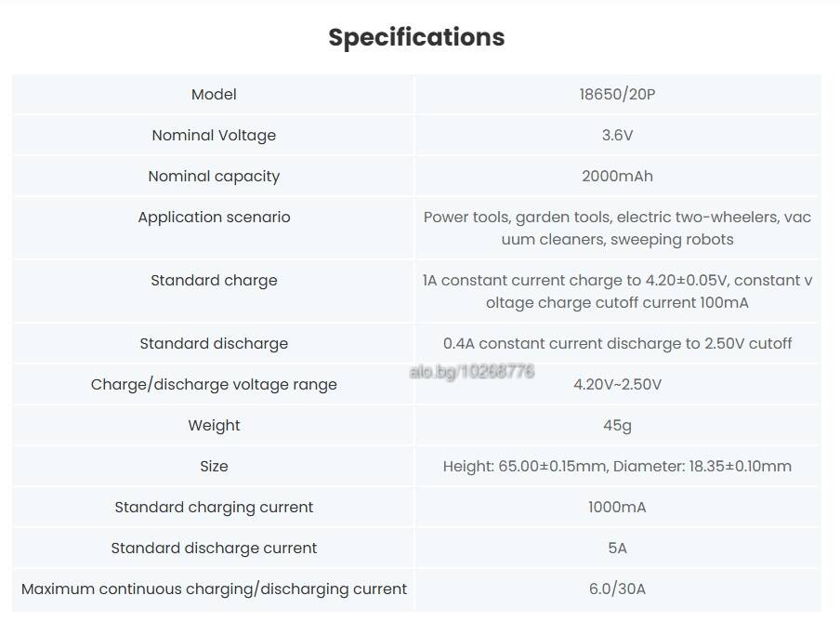Click the 2000mAh capacity value
This screenshot has width=840, height=635.
[617, 177]
